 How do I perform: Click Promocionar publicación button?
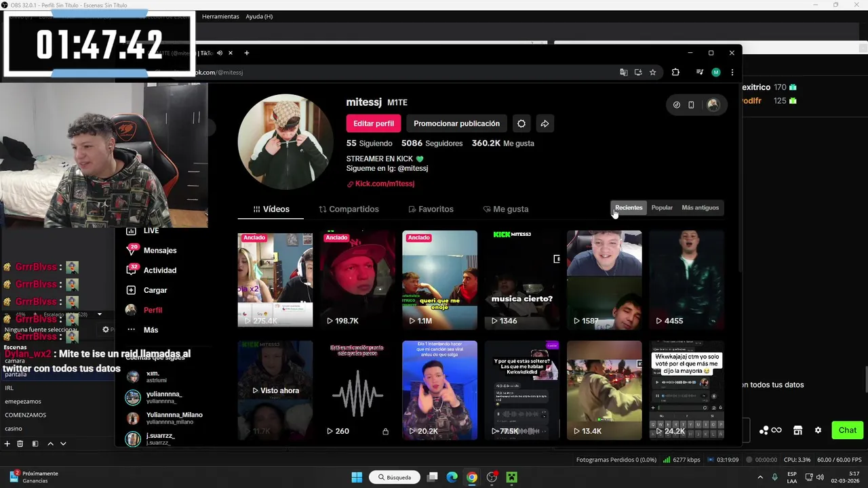pos(456,123)
